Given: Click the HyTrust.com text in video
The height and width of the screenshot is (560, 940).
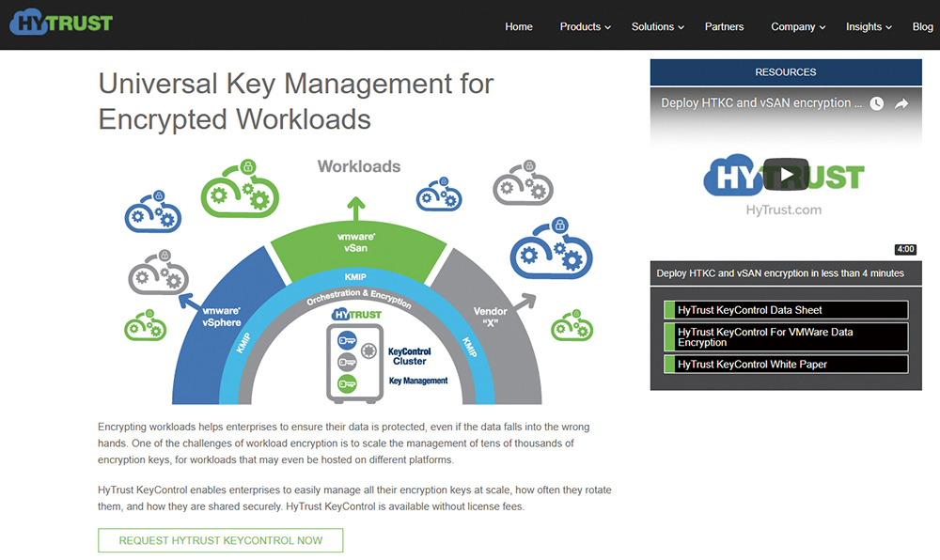Looking at the screenshot, I should click(784, 210).
